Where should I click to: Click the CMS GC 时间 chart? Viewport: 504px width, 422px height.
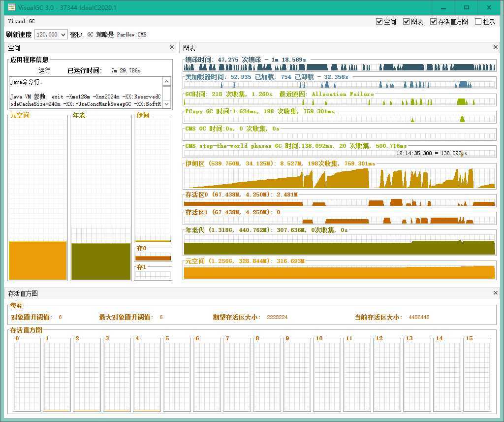coord(339,136)
